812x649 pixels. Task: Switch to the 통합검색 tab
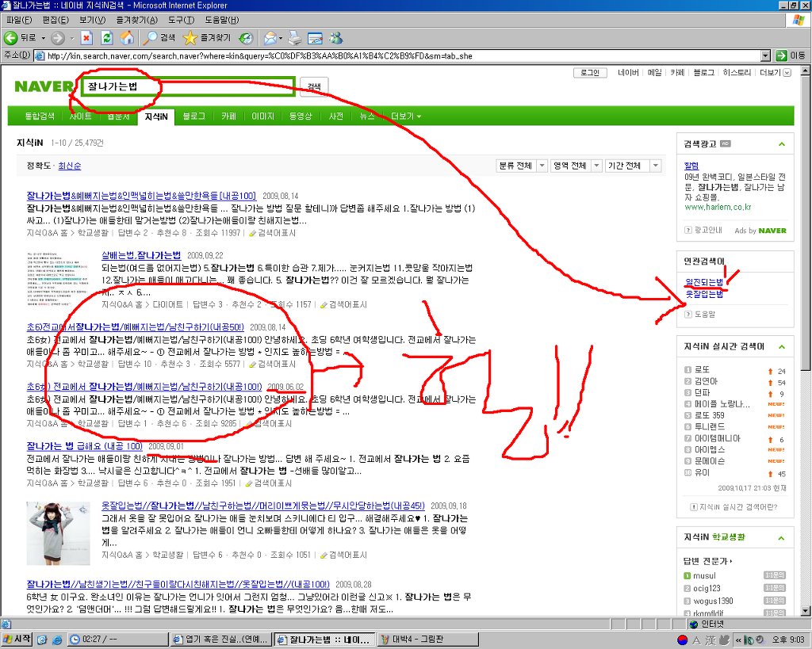[40, 116]
